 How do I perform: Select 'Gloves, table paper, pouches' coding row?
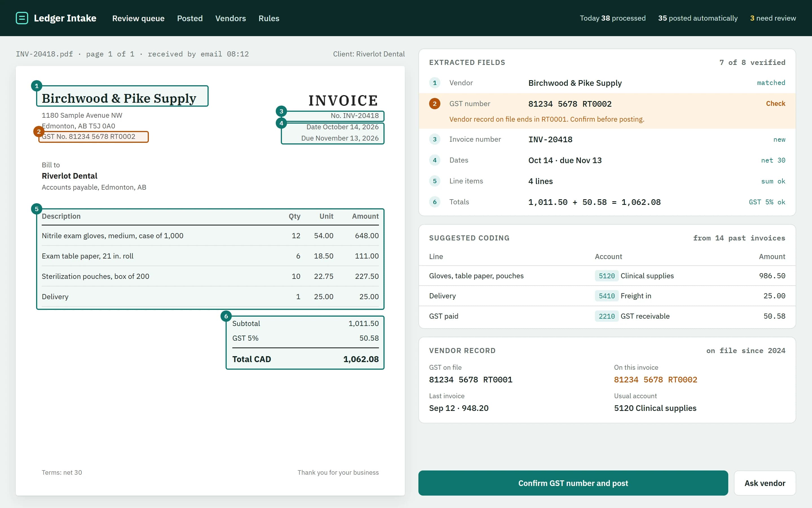[607, 276]
